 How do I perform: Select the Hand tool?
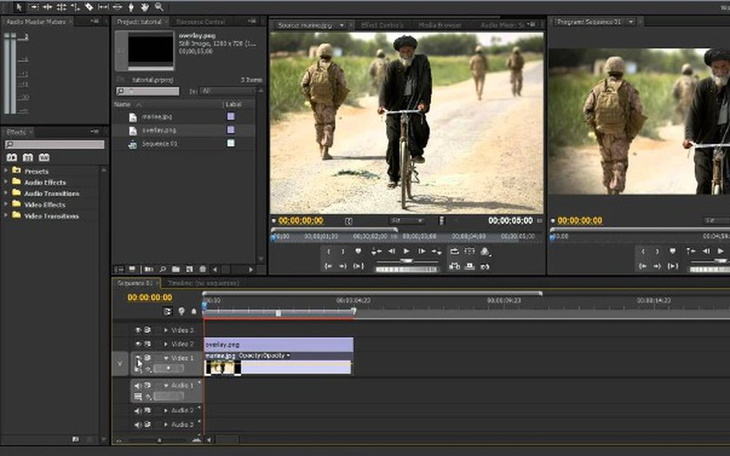(145, 7)
